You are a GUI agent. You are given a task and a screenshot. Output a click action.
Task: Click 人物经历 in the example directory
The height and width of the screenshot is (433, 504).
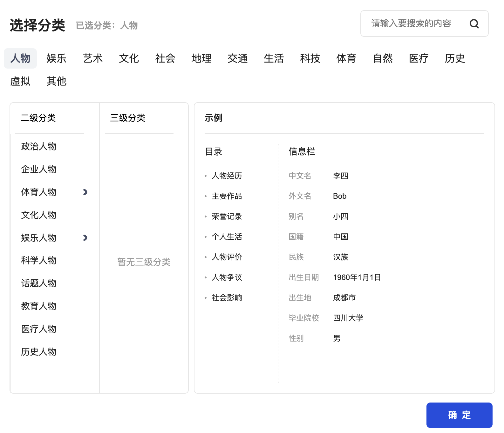(x=227, y=176)
